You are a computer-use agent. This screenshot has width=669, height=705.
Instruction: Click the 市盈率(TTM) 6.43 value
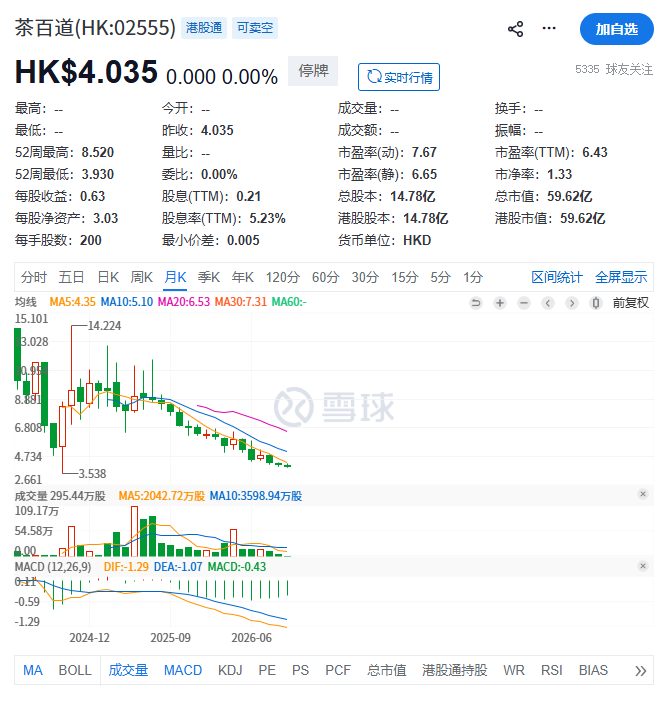pyautogui.click(x=595, y=152)
